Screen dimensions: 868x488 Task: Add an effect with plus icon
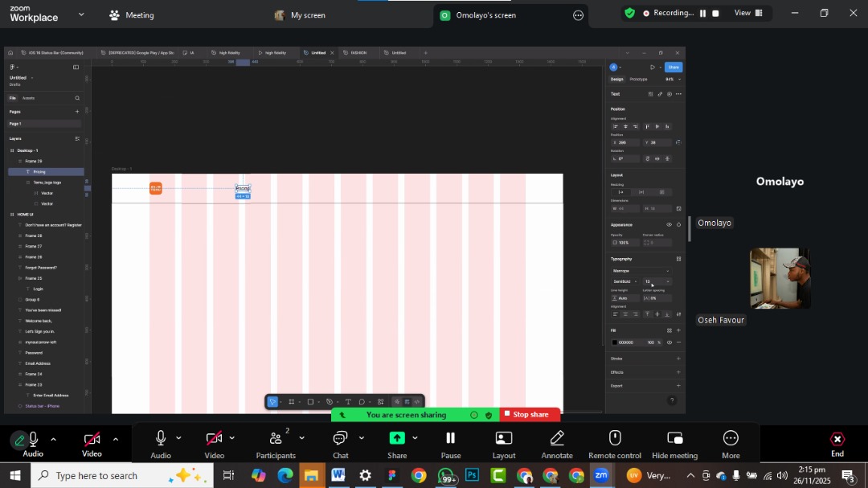pos(678,371)
